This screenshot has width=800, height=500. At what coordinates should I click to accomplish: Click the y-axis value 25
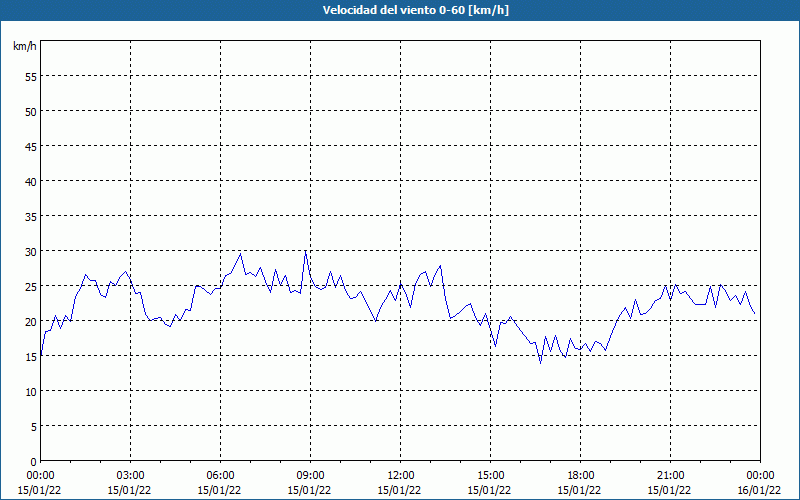(x=31, y=286)
